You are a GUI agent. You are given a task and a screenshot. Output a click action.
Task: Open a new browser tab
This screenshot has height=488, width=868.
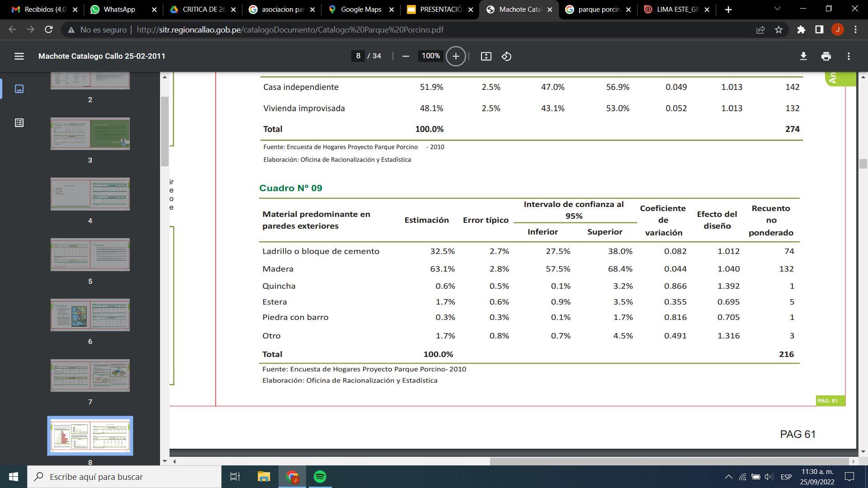tap(728, 9)
